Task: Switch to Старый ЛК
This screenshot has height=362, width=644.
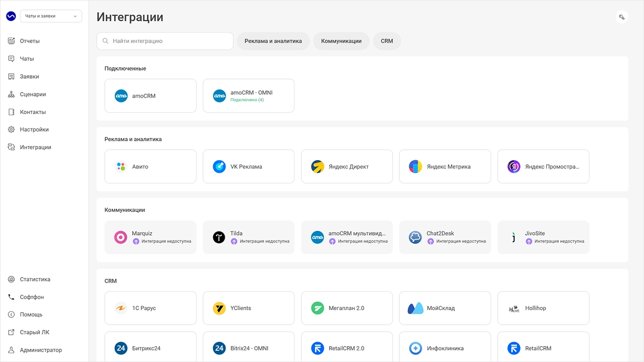Action: 35,332
